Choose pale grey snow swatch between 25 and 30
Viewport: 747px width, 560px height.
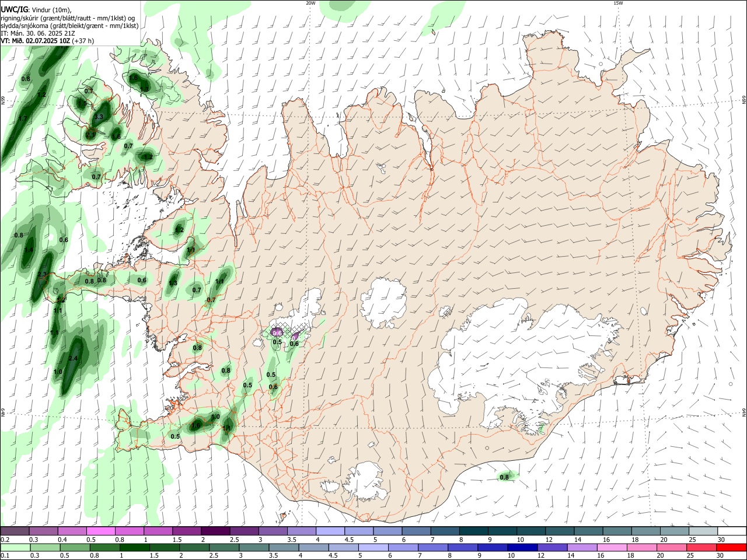[703, 531]
